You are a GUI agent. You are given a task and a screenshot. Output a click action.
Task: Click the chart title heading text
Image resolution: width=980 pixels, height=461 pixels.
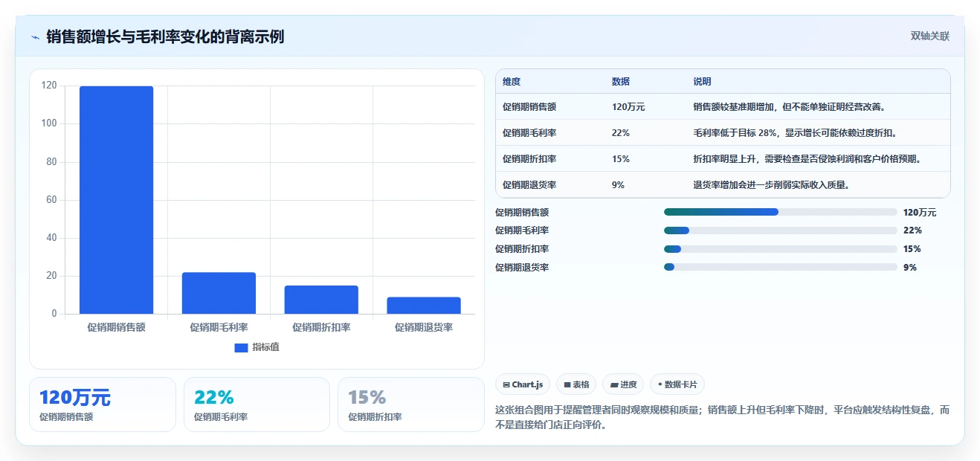(x=165, y=36)
